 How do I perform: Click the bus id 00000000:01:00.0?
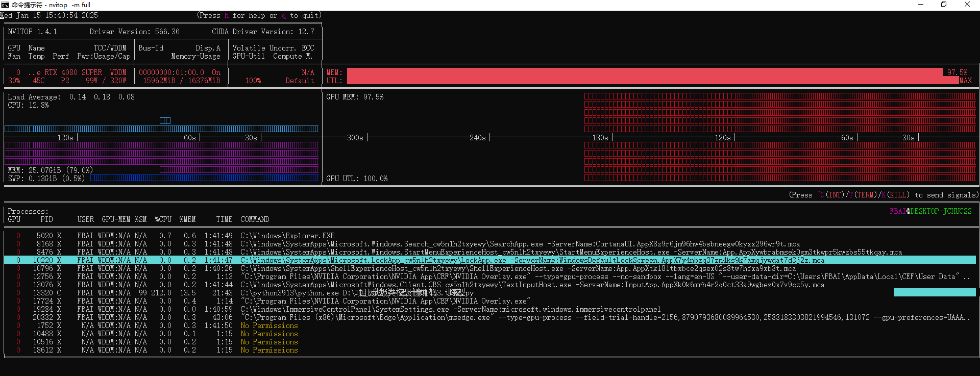coord(171,72)
